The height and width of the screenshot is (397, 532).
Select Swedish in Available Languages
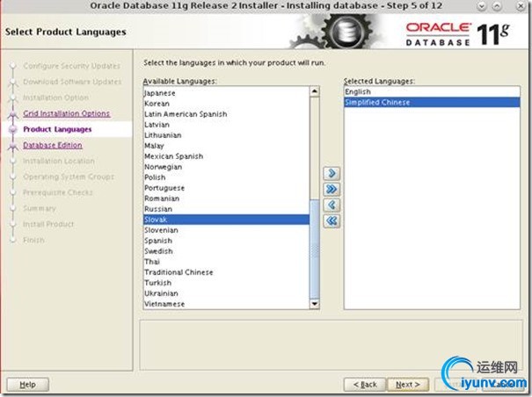[x=226, y=251]
